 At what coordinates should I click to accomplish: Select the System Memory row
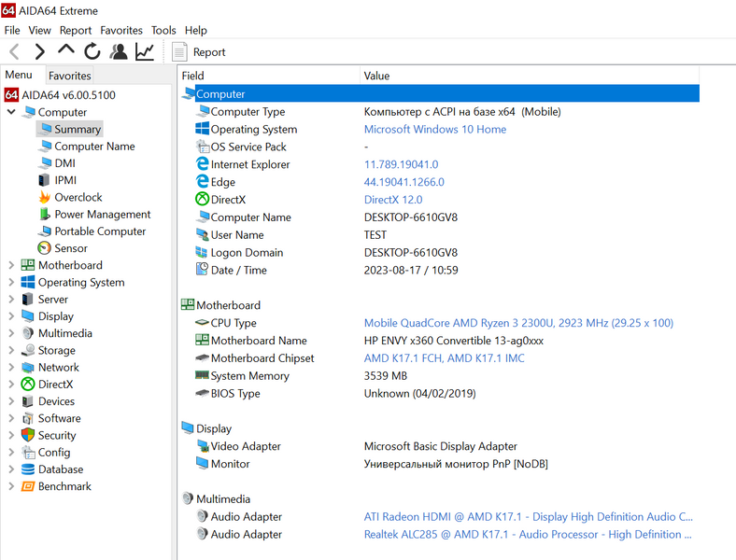pyautogui.click(x=440, y=376)
